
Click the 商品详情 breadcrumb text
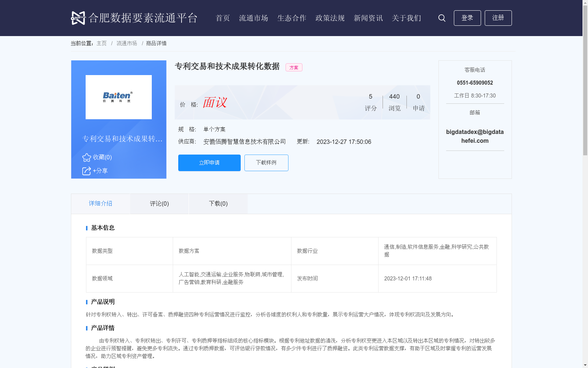pyautogui.click(x=156, y=43)
